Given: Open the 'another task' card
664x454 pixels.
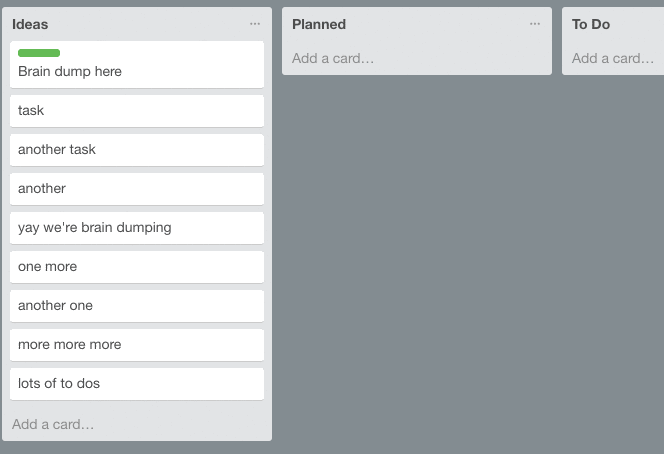Looking at the screenshot, I should [x=137, y=150].
